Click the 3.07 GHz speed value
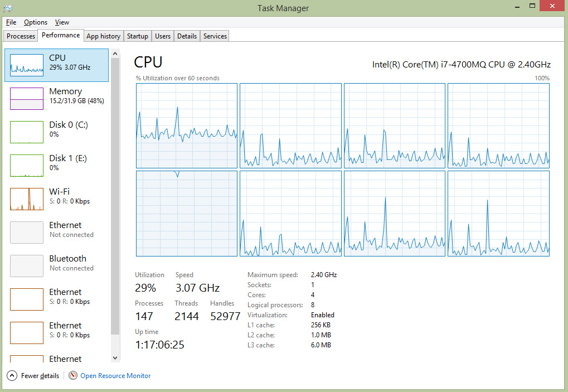 click(197, 288)
